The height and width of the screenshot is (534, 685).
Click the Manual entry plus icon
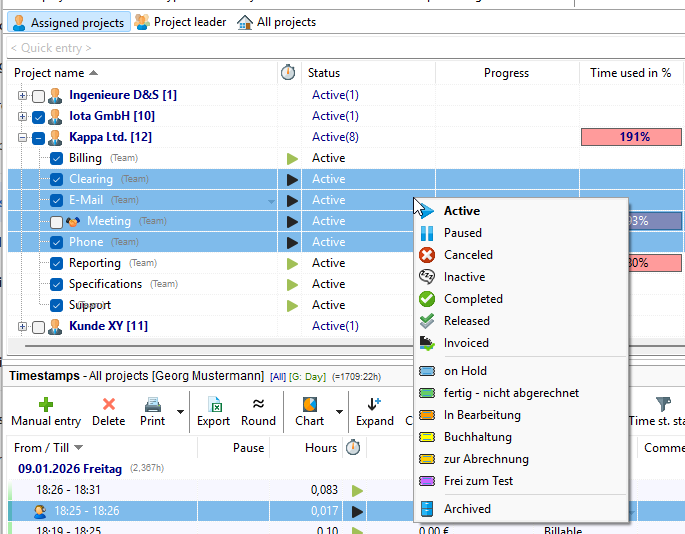[x=45, y=405]
